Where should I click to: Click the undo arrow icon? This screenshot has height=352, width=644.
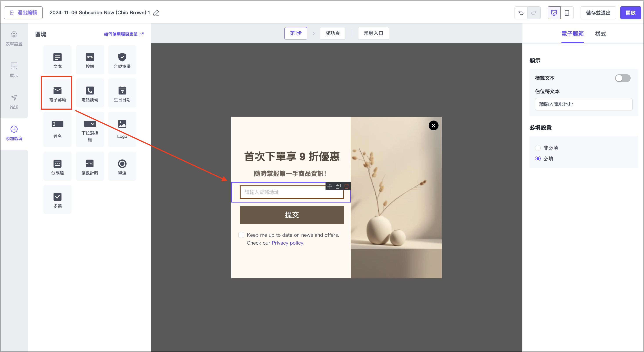click(521, 13)
